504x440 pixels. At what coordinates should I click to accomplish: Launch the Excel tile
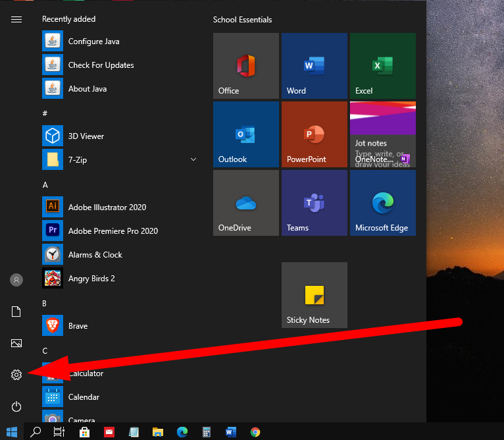(383, 66)
